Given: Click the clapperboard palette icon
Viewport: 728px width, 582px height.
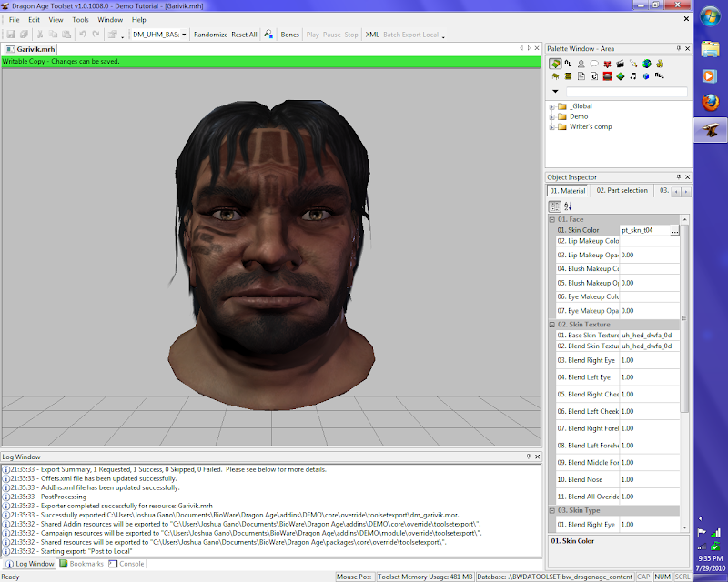Looking at the screenshot, I should tap(620, 64).
